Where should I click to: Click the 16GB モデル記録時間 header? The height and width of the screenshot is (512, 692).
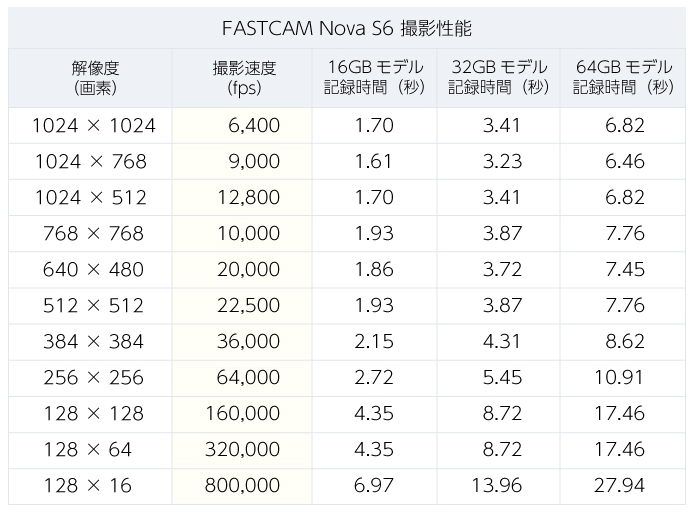pos(374,78)
